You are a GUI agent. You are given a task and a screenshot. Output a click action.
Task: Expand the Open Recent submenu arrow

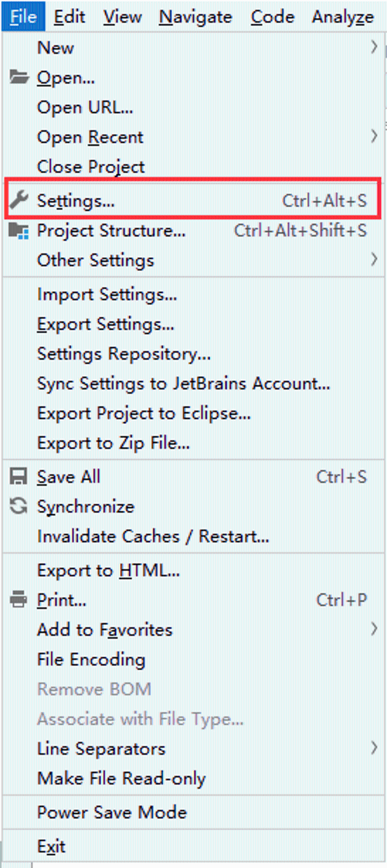coord(374,137)
